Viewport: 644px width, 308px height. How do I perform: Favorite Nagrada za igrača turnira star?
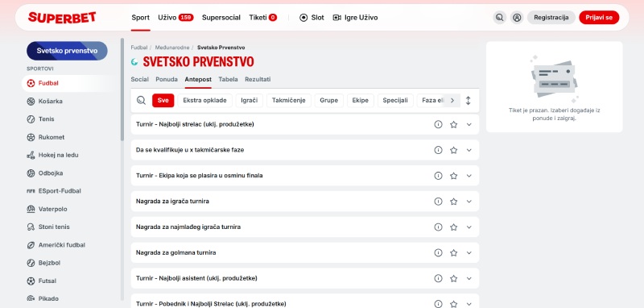click(453, 202)
